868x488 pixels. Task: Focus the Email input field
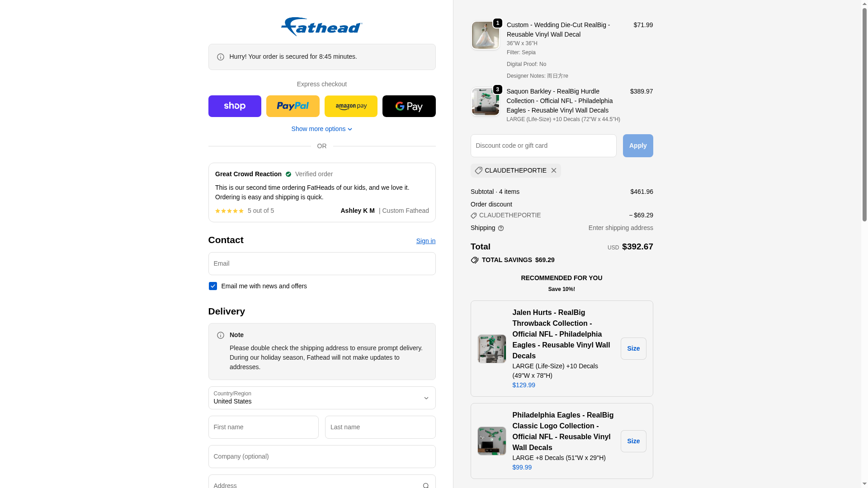322,263
